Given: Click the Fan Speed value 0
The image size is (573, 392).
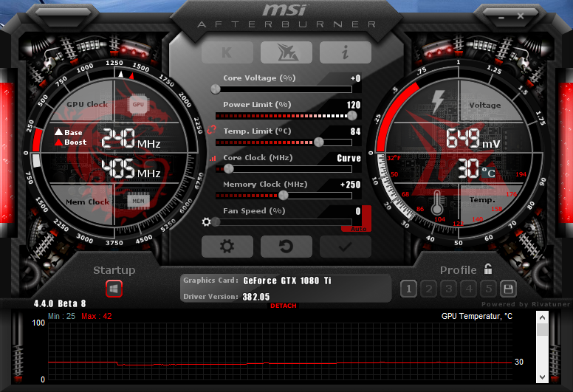Looking at the screenshot, I should point(358,211).
